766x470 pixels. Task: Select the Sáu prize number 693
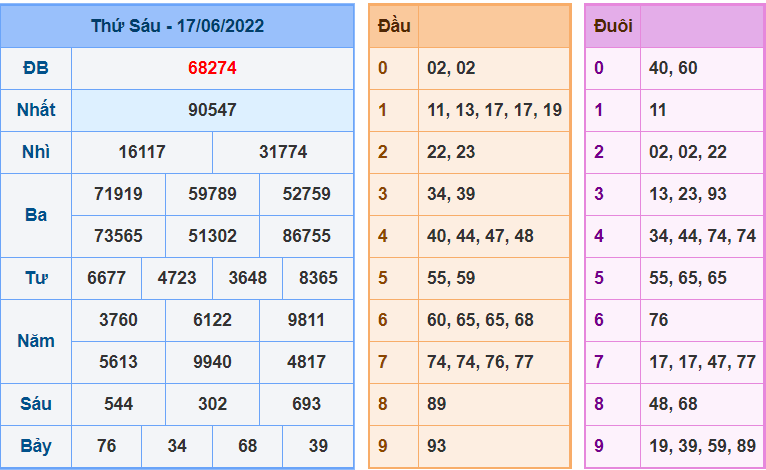click(x=306, y=404)
